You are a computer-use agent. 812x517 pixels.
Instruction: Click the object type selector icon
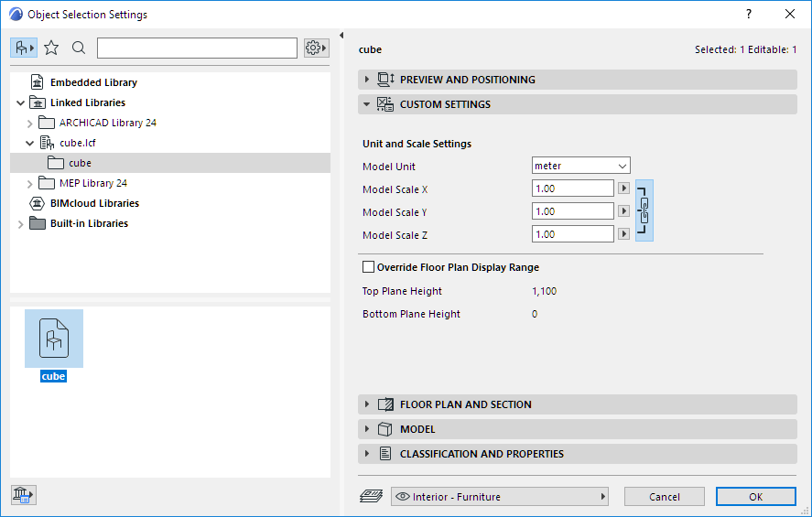(x=23, y=48)
